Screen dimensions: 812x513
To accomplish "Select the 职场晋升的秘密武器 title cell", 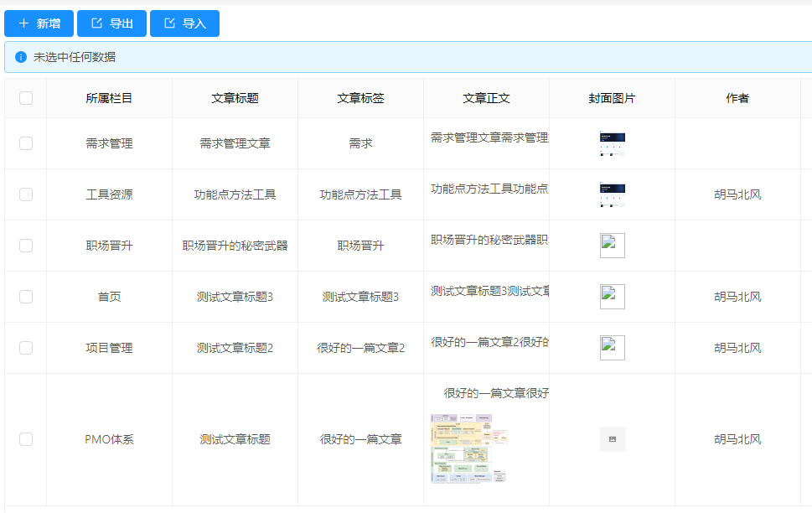I will point(235,246).
